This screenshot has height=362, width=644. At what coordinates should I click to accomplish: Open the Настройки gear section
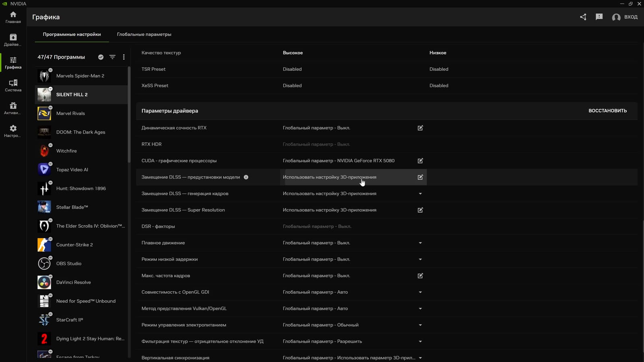(x=13, y=131)
